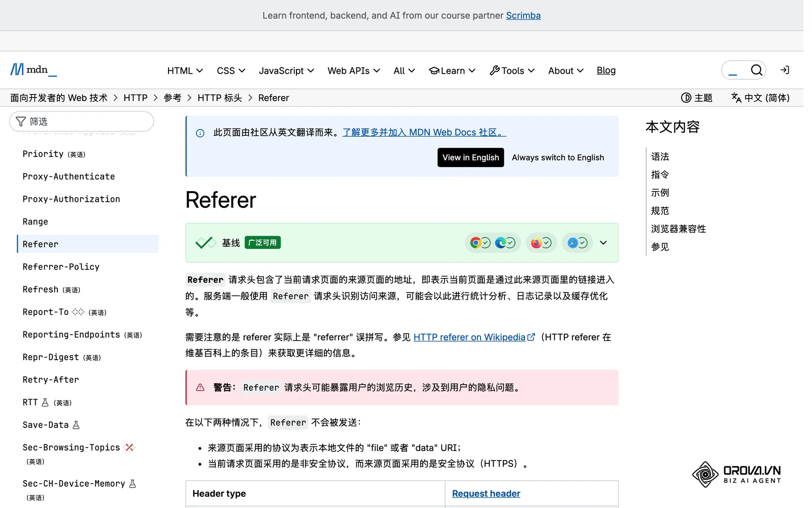Click the HTTP 标头 breadcrumb
The height and width of the screenshot is (508, 812).
tap(220, 98)
